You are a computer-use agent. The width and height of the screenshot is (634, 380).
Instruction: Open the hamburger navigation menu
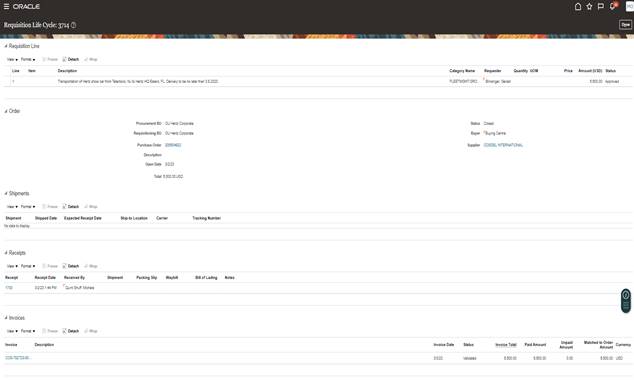pyautogui.click(x=6, y=6)
